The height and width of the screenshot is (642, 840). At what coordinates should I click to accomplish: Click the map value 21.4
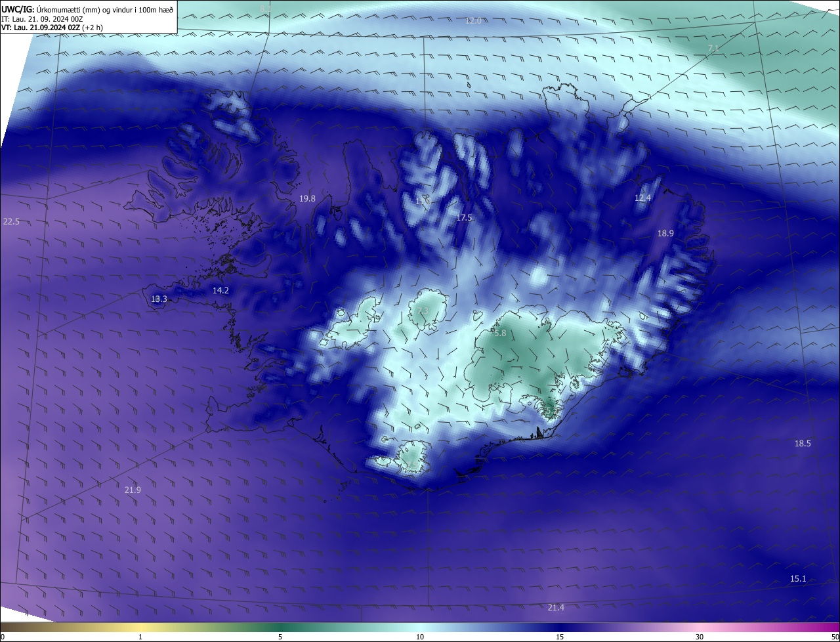click(556, 608)
